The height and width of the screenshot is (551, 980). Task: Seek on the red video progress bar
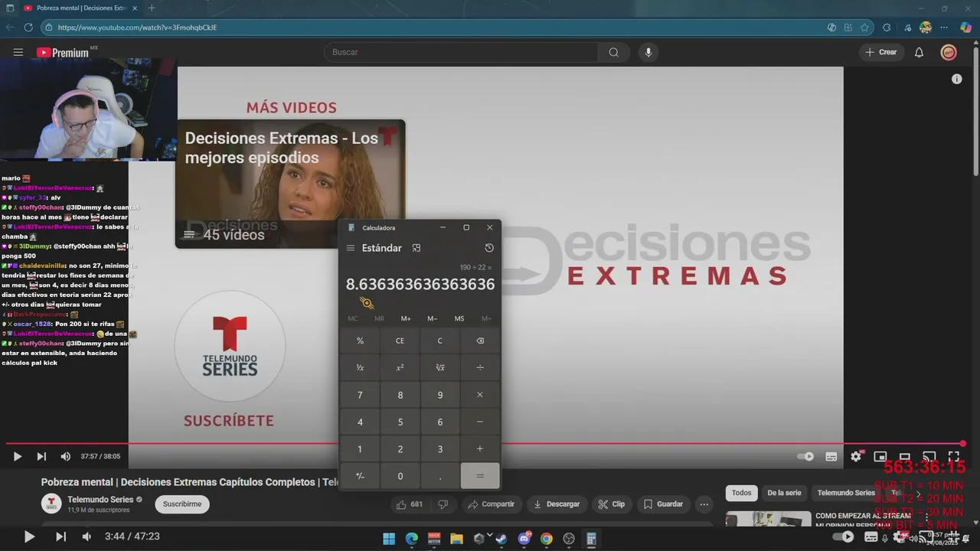[484, 443]
